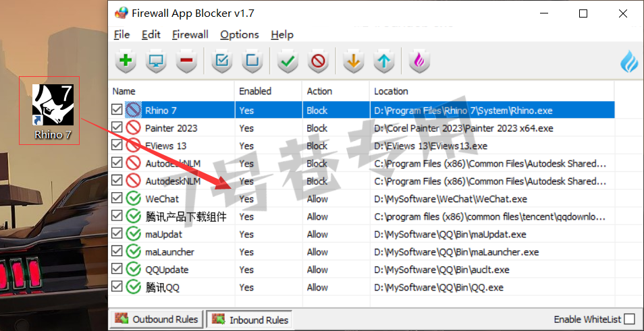This screenshot has width=644, height=331.
Task: Enable the WhiteList checkbox
Action: point(629,319)
